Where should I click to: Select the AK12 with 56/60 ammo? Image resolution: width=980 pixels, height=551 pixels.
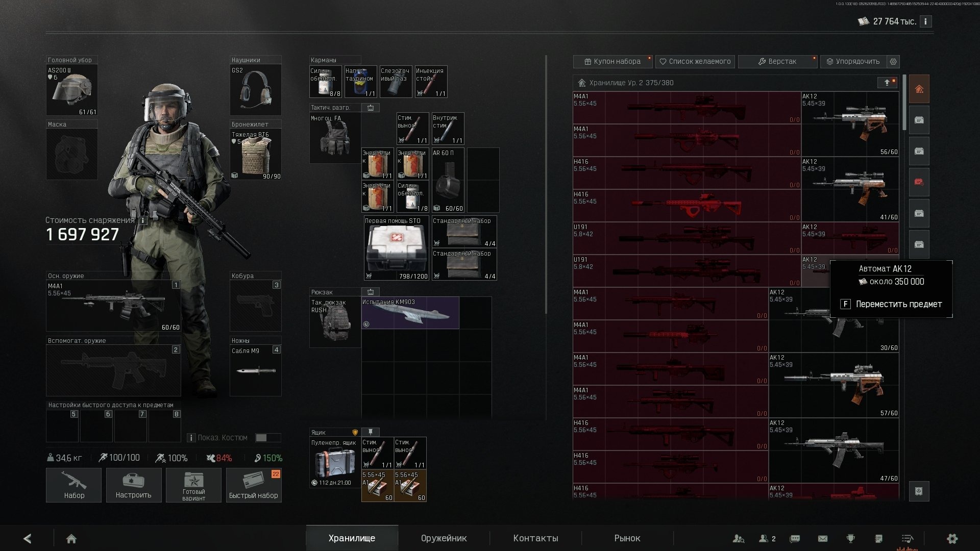pos(850,124)
